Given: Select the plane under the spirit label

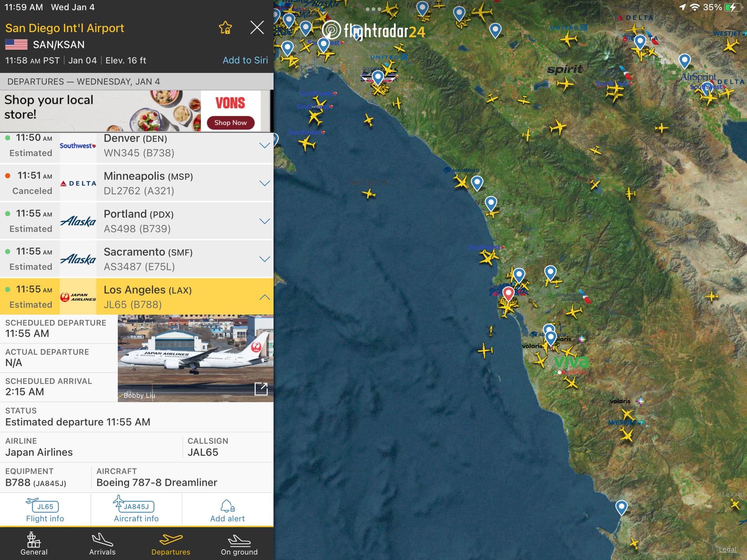Looking at the screenshot, I should click(565, 83).
